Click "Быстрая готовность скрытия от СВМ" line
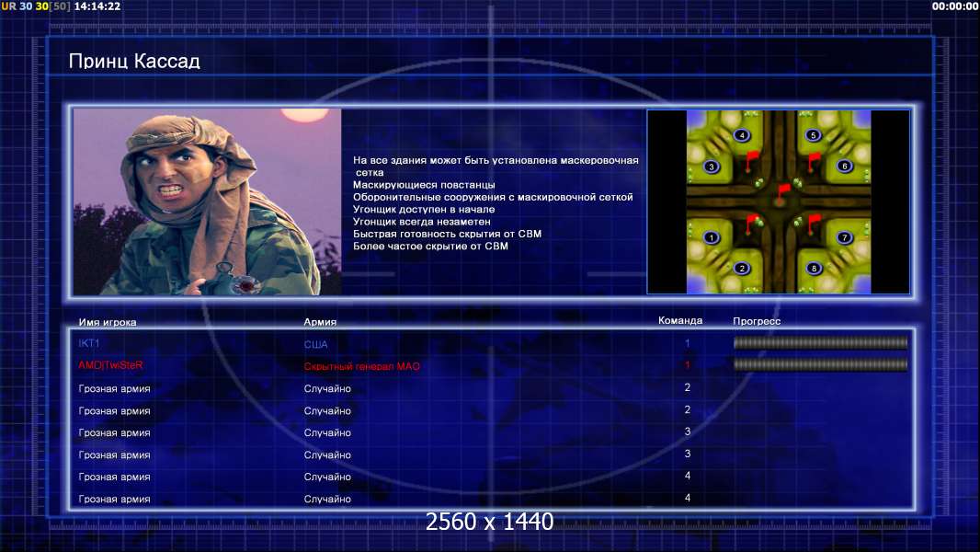This screenshot has height=552, width=980. tap(447, 234)
